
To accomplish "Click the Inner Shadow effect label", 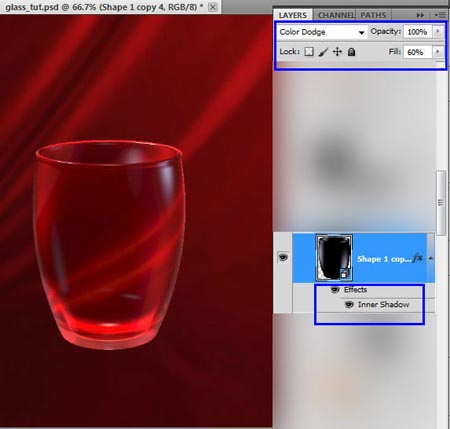I will (x=383, y=305).
